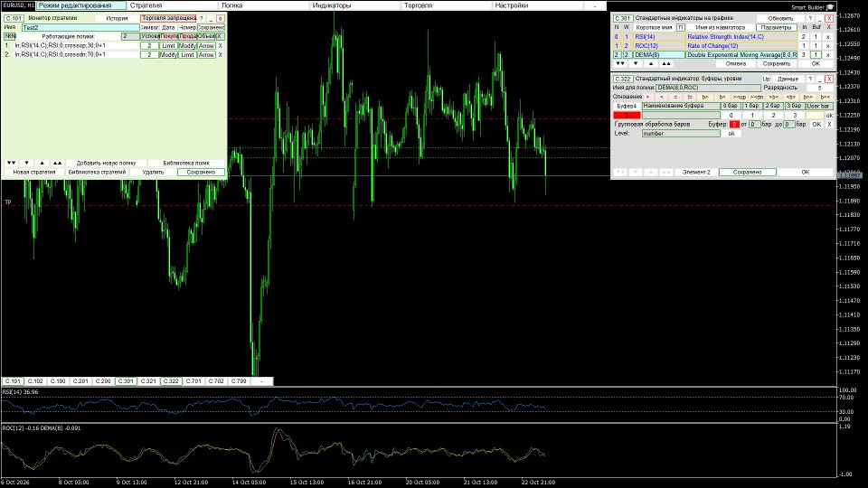Switch to the C.321 panel tab
The width and height of the screenshot is (868, 488).
click(x=148, y=381)
